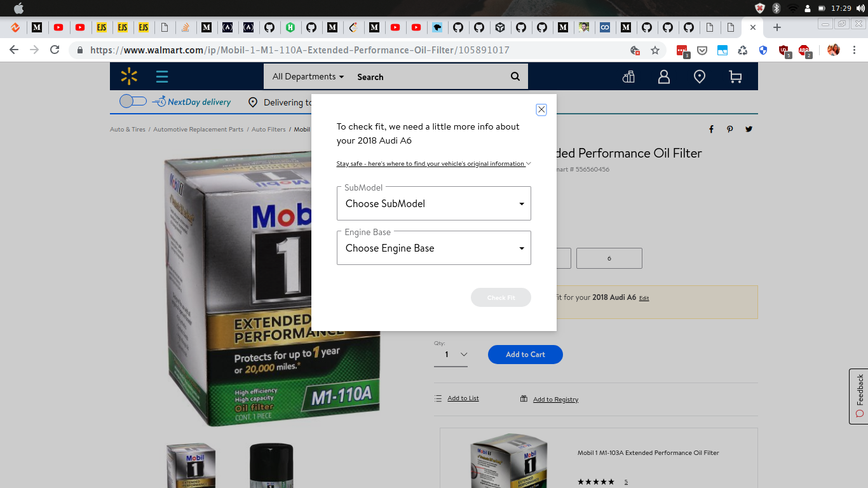Switch to the blue infinity icon tab
Screen dimensions: 868x488
pos(605,27)
